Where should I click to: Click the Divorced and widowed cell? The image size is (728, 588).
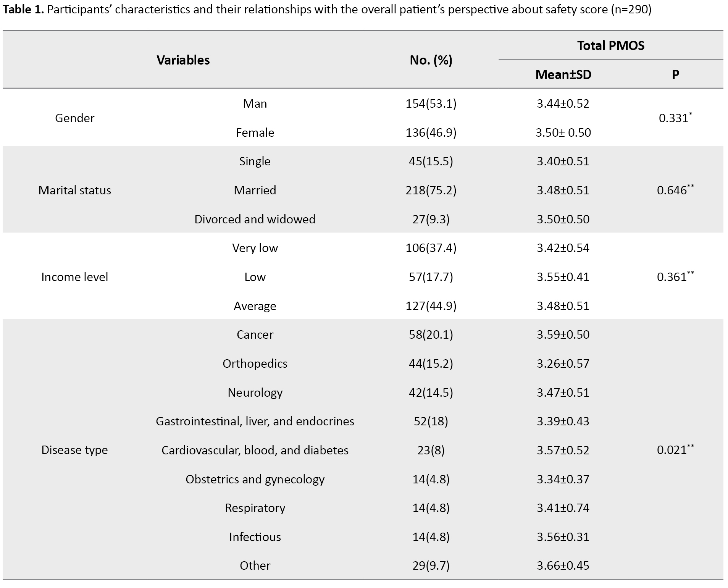pyautogui.click(x=255, y=219)
